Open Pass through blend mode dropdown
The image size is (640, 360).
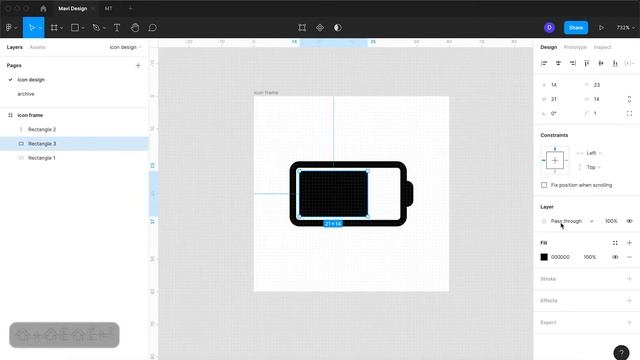pyautogui.click(x=572, y=221)
